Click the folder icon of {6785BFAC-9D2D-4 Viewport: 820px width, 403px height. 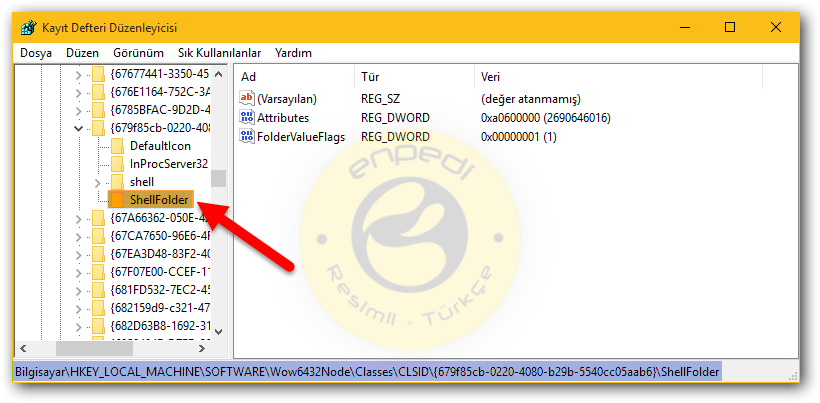(98, 110)
